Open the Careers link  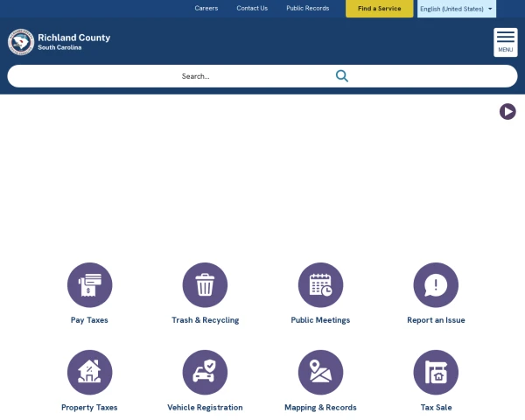[206, 9]
